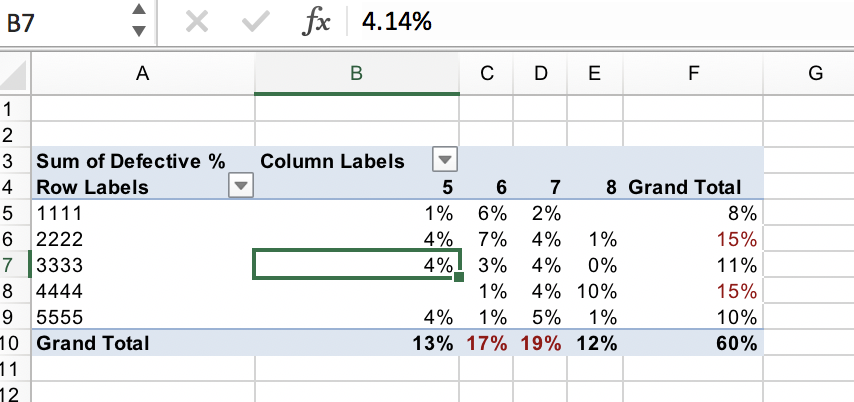Select column A header
854x402 pixels.
point(143,74)
